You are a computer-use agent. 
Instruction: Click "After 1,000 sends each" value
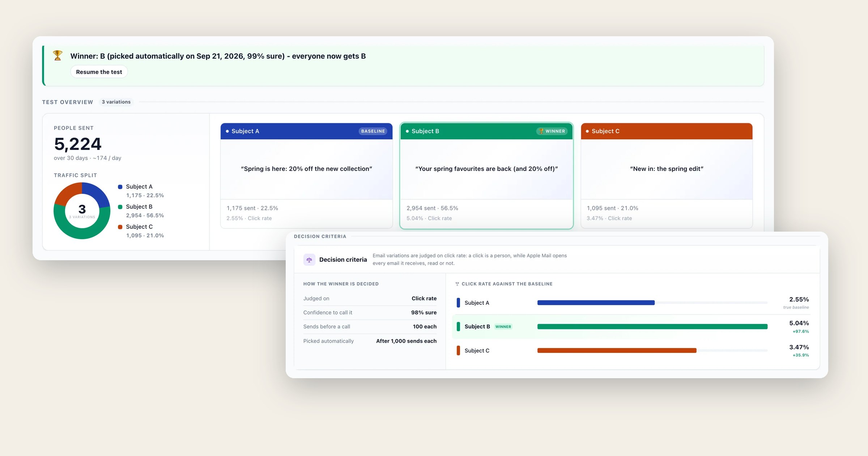pos(406,341)
